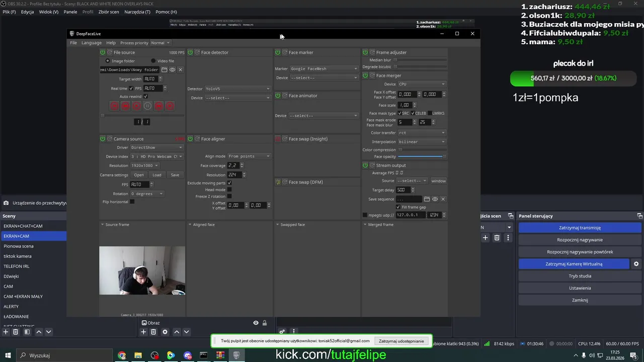Image resolution: width=644 pixels, height=362 pixels.
Task: Open the Rotation 0 degrees dropdown
Action: pyautogui.click(x=147, y=194)
